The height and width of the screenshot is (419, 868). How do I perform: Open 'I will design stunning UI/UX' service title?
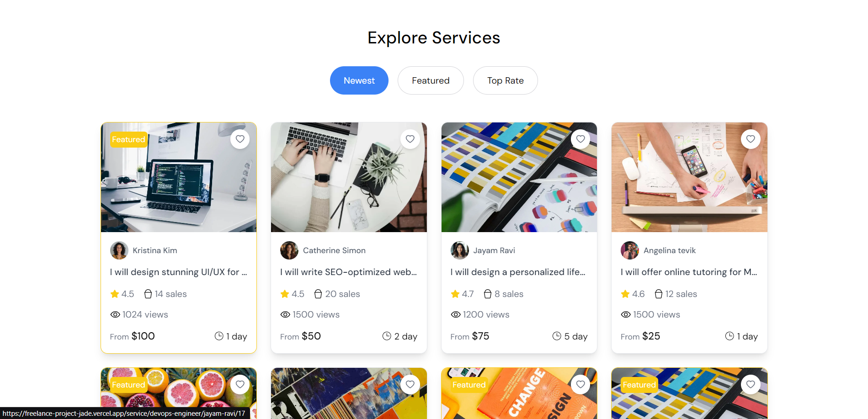coord(179,272)
